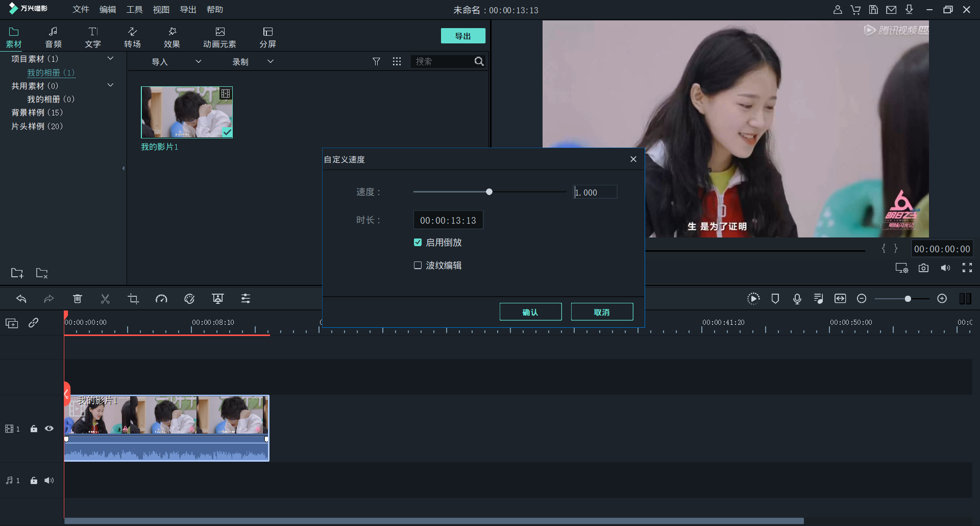This screenshot has height=526, width=980.
Task: Open the speed adjustment tool
Action: [x=161, y=299]
